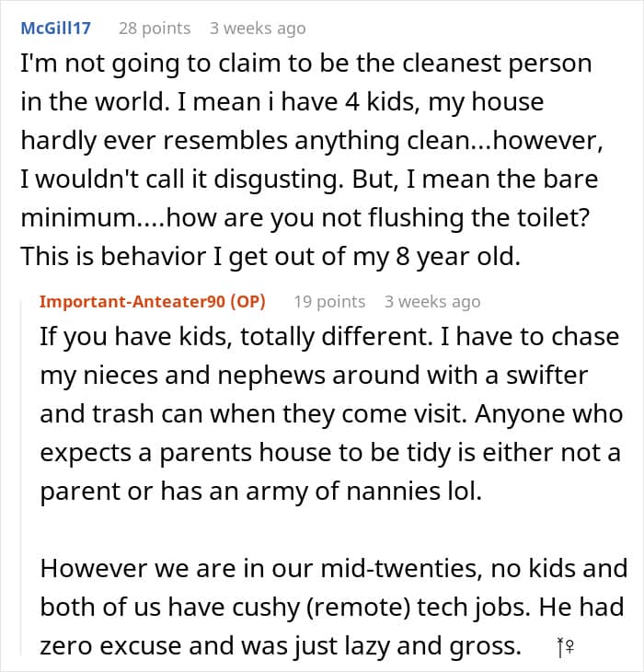The image size is (644, 672).
Task: Click the 28 points score
Action: [155, 29]
